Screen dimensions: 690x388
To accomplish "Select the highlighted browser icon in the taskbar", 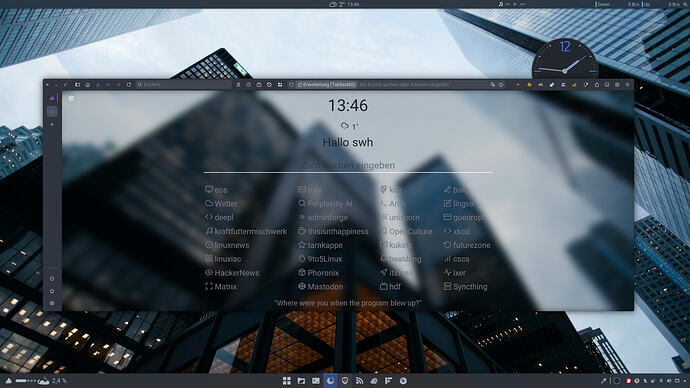I will (x=330, y=381).
